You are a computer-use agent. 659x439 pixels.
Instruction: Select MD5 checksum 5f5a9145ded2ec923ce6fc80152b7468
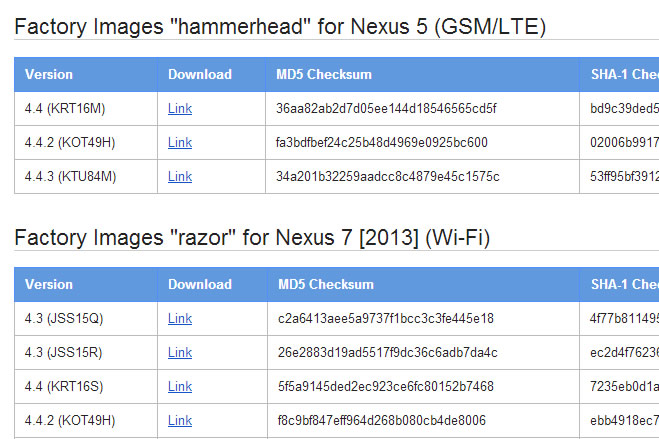point(386,386)
